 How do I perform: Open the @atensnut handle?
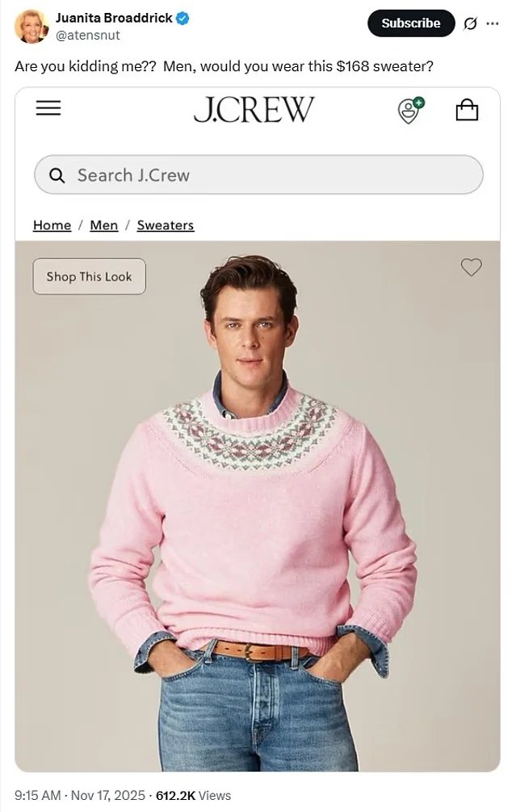coord(87,36)
